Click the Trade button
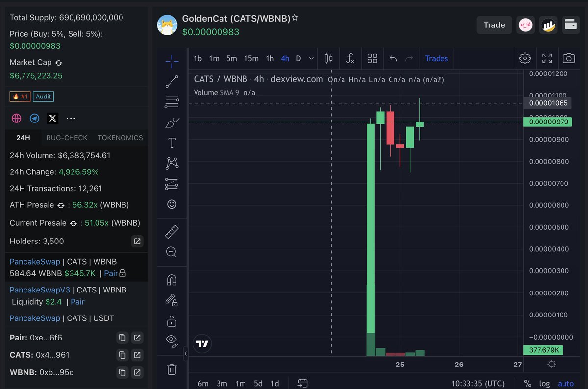The height and width of the screenshot is (389, 588). click(494, 25)
